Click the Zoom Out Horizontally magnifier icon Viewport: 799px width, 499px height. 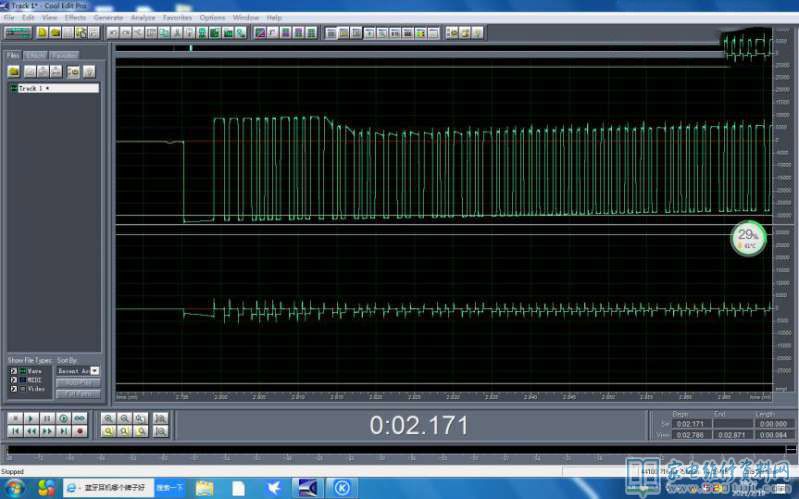[124, 418]
